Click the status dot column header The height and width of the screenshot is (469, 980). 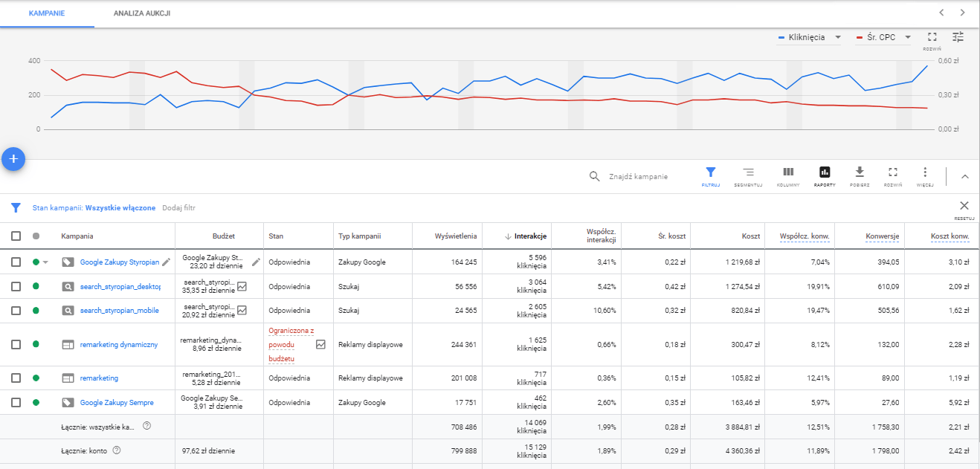pyautogui.click(x=36, y=236)
